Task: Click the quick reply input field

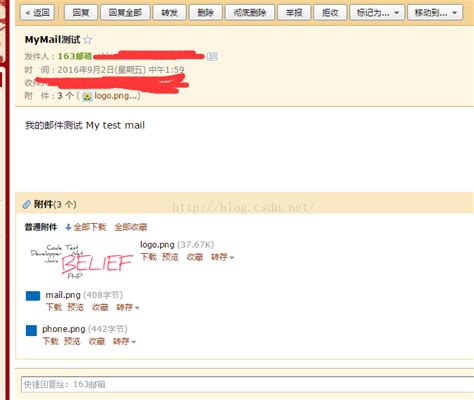Action: pos(247,384)
